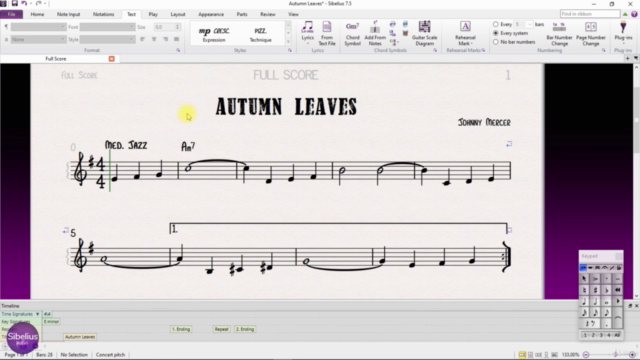Click the zoom slider in status bar
Screen dimensions: 640x360
point(609,355)
